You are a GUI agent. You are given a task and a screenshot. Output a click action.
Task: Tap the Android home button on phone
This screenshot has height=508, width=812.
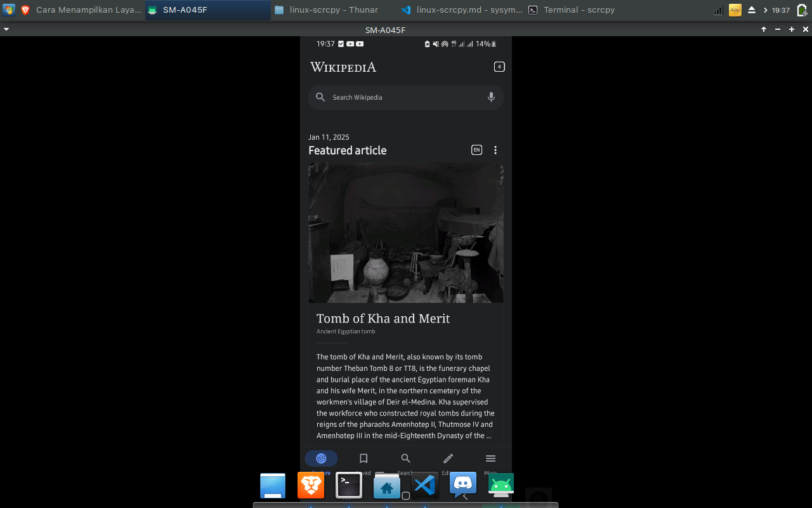[406, 496]
